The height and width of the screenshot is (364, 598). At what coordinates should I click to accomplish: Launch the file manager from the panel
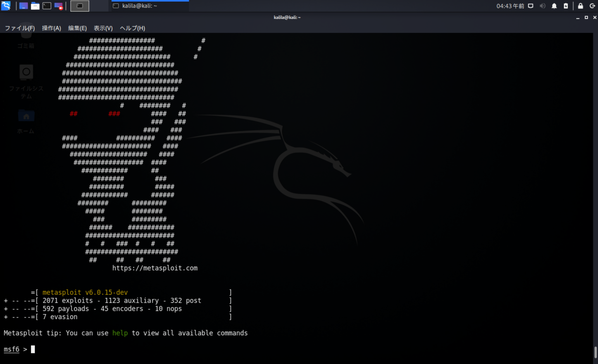(x=35, y=6)
